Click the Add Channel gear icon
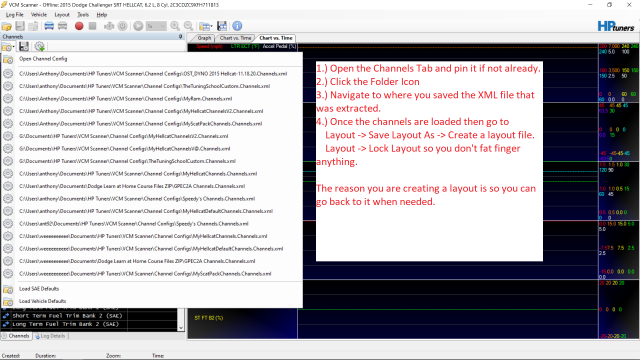Screen dimensions: 640x360 coord(40,47)
